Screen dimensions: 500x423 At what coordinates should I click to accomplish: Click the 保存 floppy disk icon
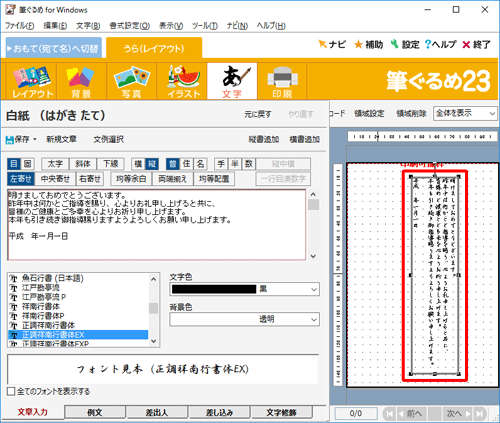coord(10,139)
